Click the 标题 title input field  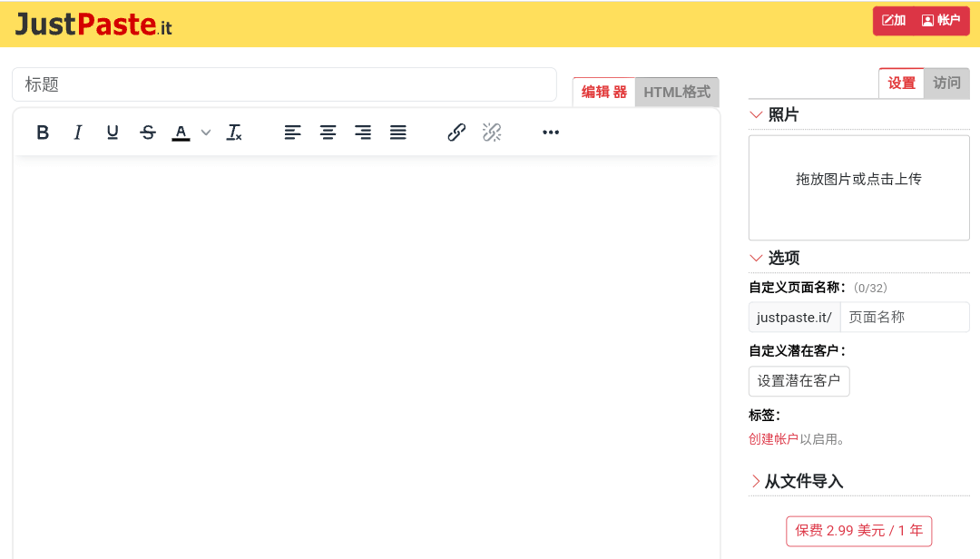284,84
